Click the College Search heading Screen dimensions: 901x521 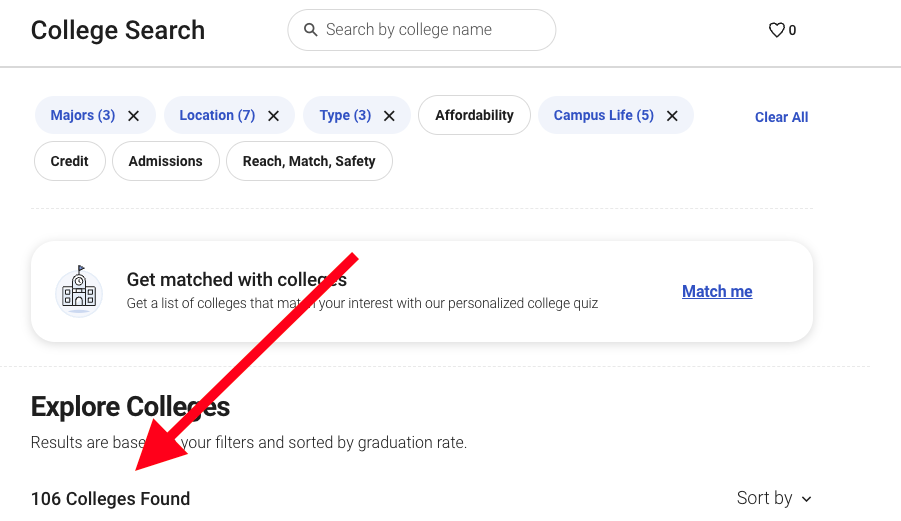pos(118,30)
